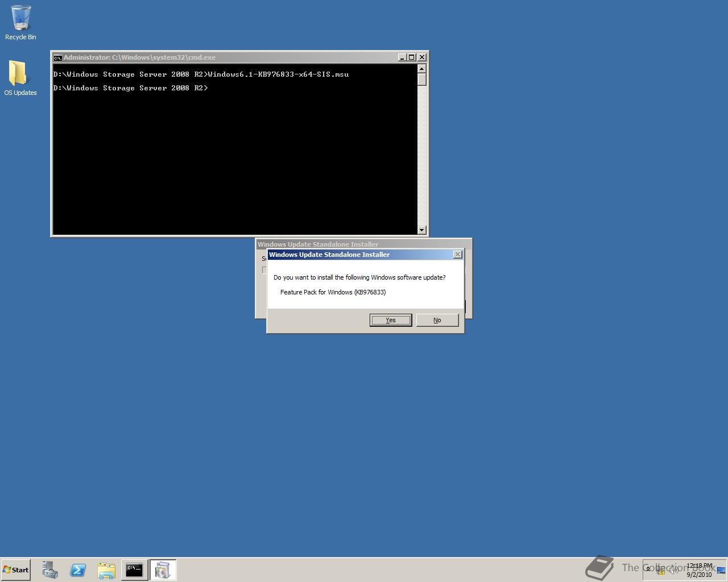Click the Windows6.1-KB976833-x64-SIS.msu command text
Screen dimensions: 728x582
click(278, 74)
